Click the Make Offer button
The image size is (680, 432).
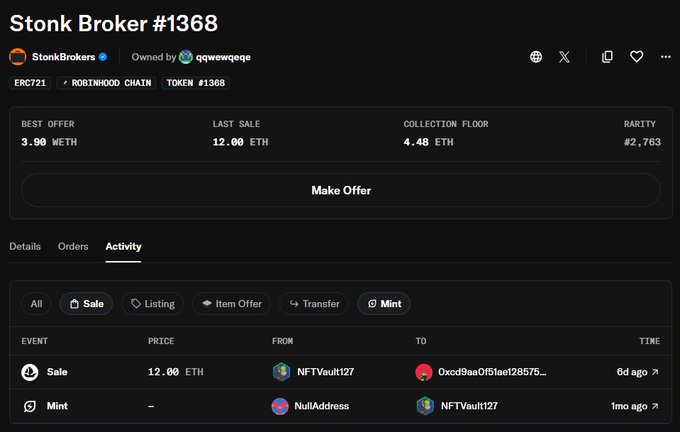pos(341,190)
